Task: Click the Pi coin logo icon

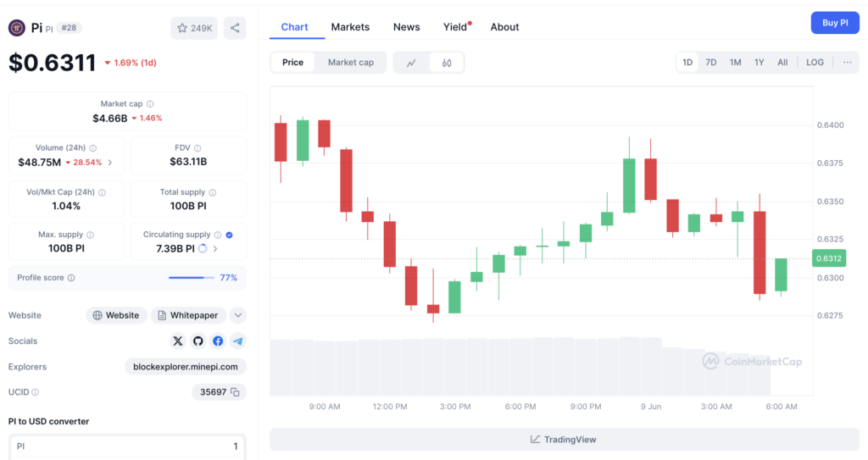Action: 17,28
